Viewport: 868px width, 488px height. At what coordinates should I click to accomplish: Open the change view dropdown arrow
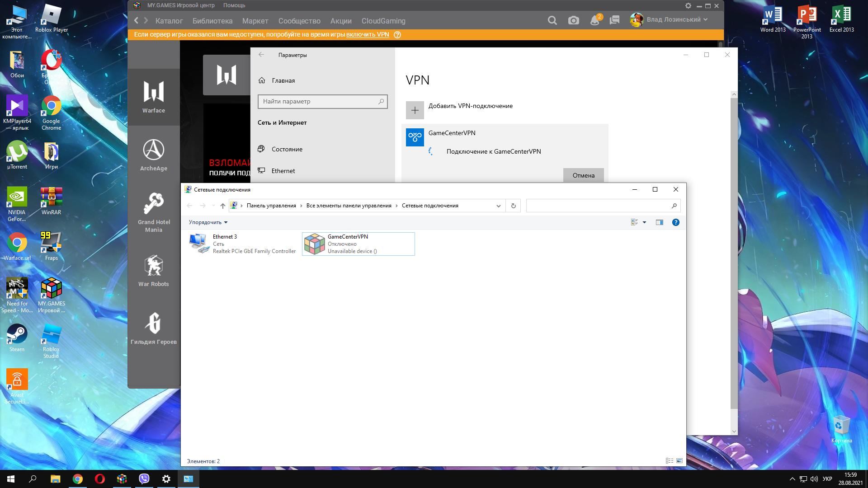[x=644, y=222]
